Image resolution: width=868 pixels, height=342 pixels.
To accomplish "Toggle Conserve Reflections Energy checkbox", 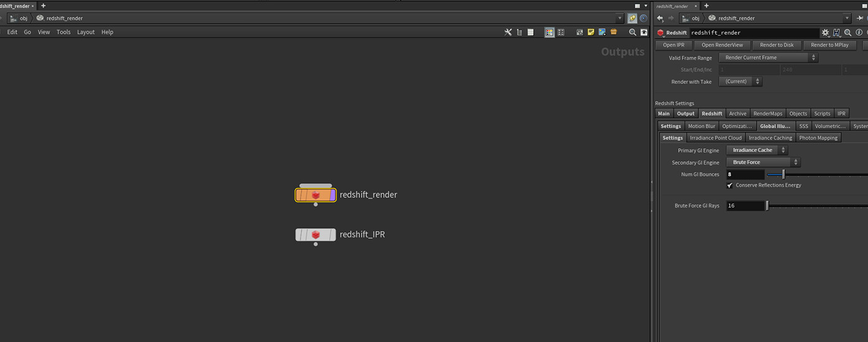I will [730, 185].
